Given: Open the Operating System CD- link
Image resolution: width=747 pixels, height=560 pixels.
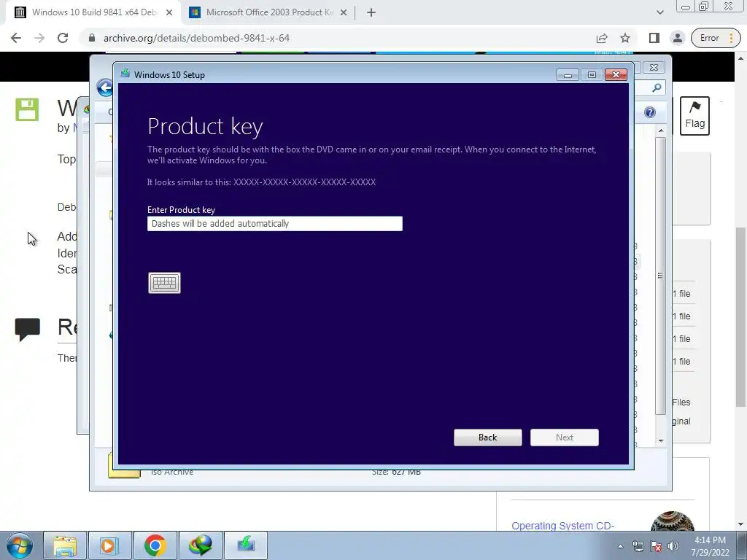Looking at the screenshot, I should (x=562, y=526).
